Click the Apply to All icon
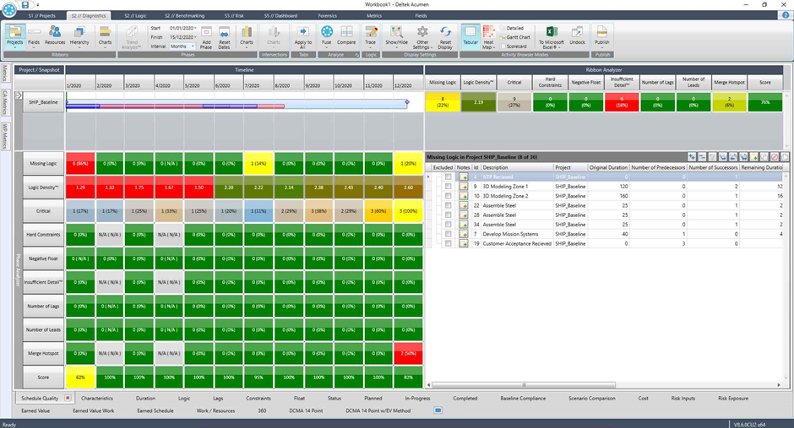The width and height of the screenshot is (794, 428). coord(303,37)
